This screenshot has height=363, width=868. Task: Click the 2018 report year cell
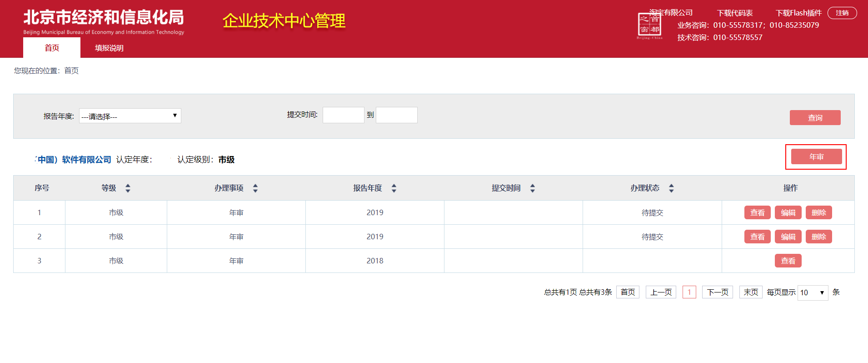[x=375, y=261]
